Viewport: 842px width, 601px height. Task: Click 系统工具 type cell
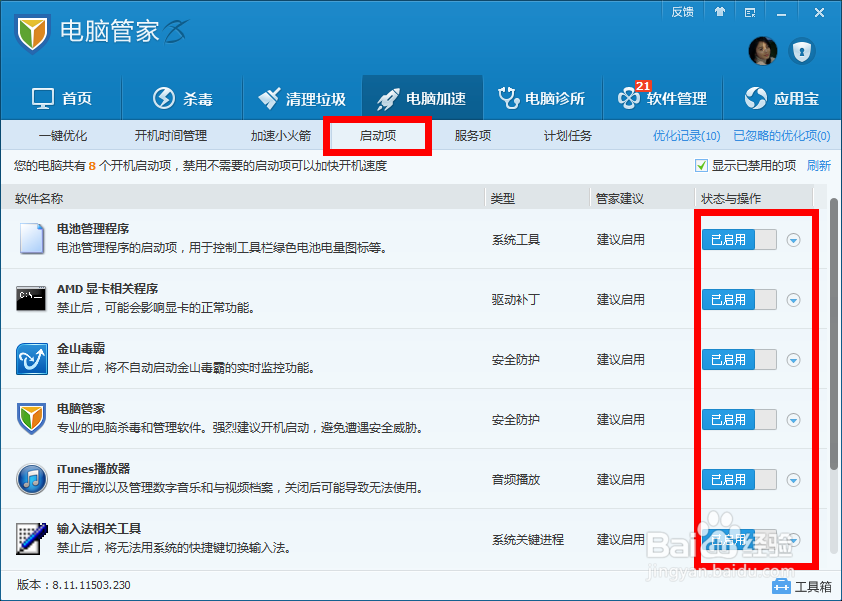(x=516, y=240)
